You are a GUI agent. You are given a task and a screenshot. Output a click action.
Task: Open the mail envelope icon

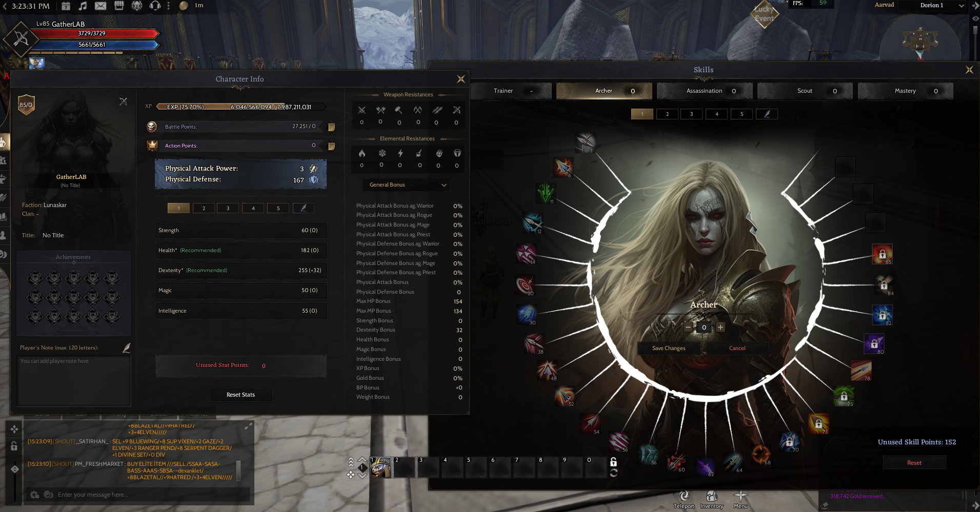coord(101,6)
